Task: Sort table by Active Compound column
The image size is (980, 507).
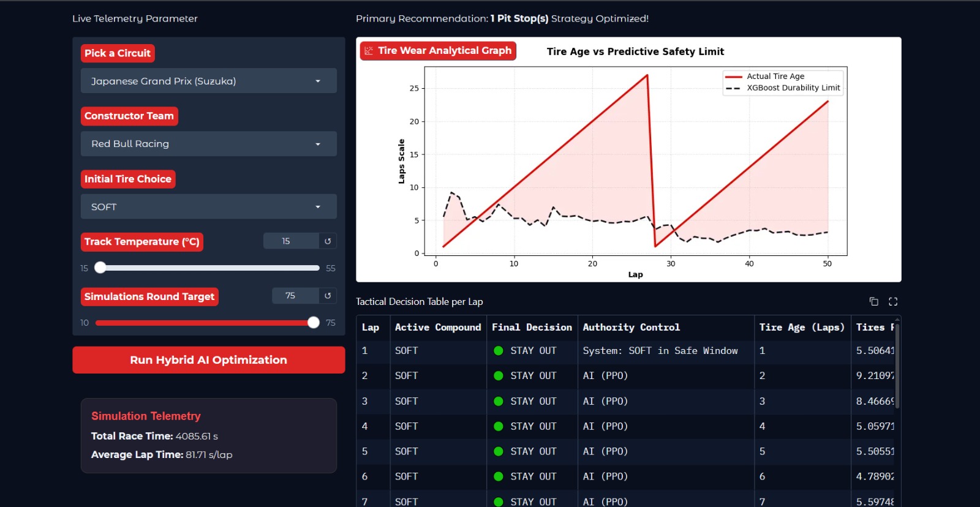Action: click(438, 328)
